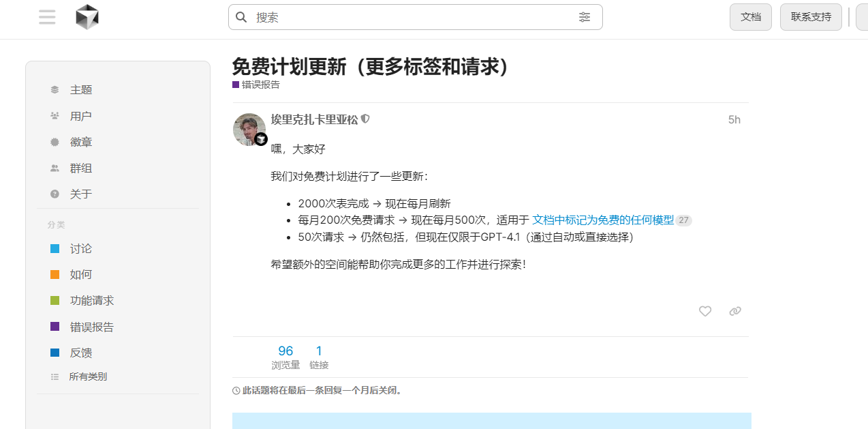Like the post with heart icon
This screenshot has width=868, height=429.
pos(705,311)
